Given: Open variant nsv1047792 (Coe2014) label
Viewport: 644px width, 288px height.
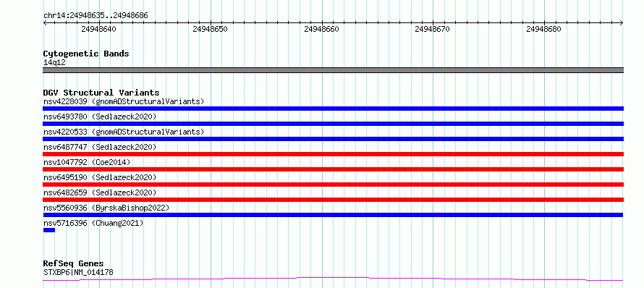Looking at the screenshot, I should [87, 162].
